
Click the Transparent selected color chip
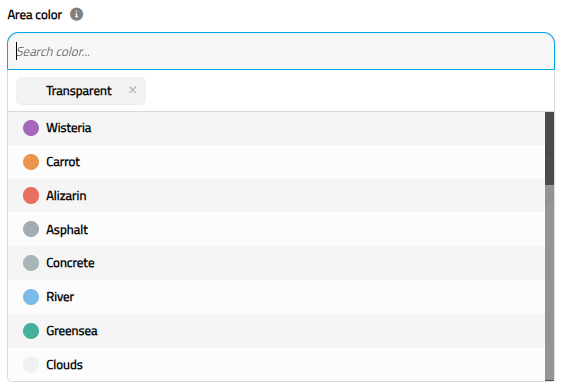coord(81,91)
